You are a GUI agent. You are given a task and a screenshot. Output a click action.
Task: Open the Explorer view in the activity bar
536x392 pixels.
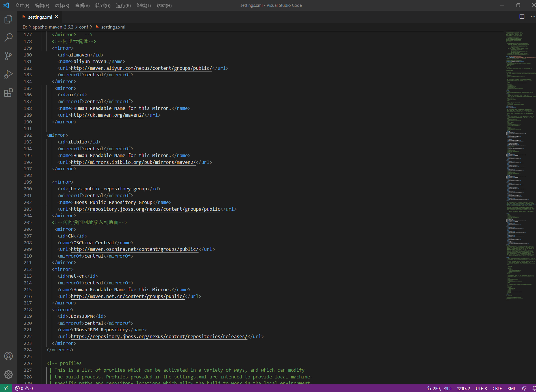point(8,19)
